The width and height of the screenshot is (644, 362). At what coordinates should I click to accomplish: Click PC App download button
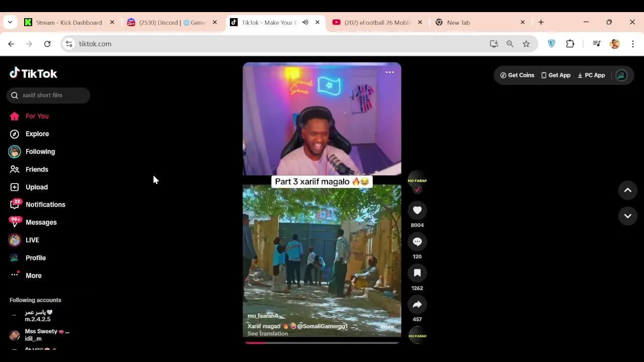click(591, 75)
